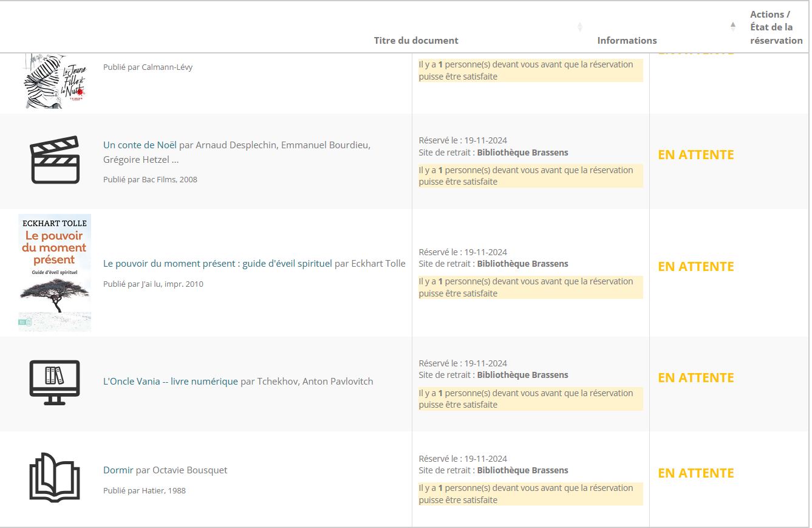
Task: Click EN ATTENTE status for Dormir
Action: click(x=696, y=473)
